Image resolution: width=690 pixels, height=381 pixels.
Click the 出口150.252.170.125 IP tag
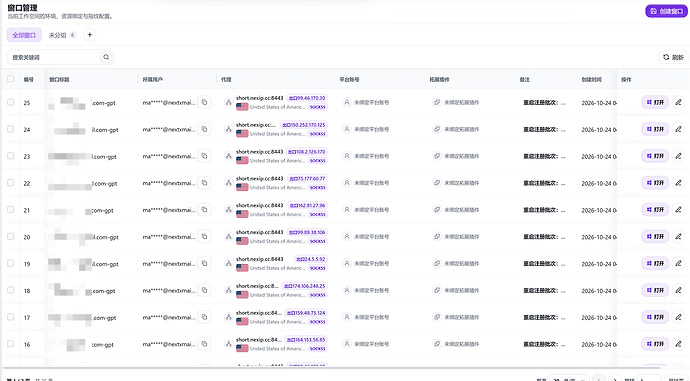pyautogui.click(x=304, y=125)
